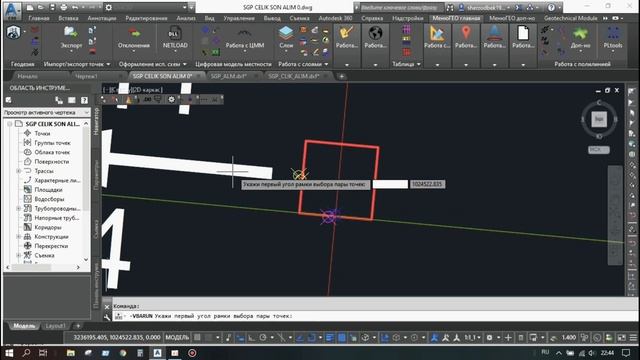The height and width of the screenshot is (360, 640).
Task: Toggle object snap in status bar
Action: coord(312,338)
